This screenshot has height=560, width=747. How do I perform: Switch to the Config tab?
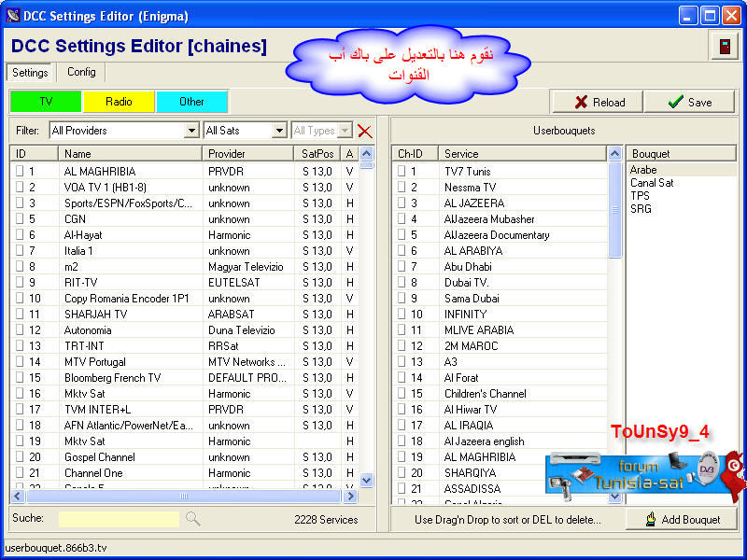[x=81, y=72]
